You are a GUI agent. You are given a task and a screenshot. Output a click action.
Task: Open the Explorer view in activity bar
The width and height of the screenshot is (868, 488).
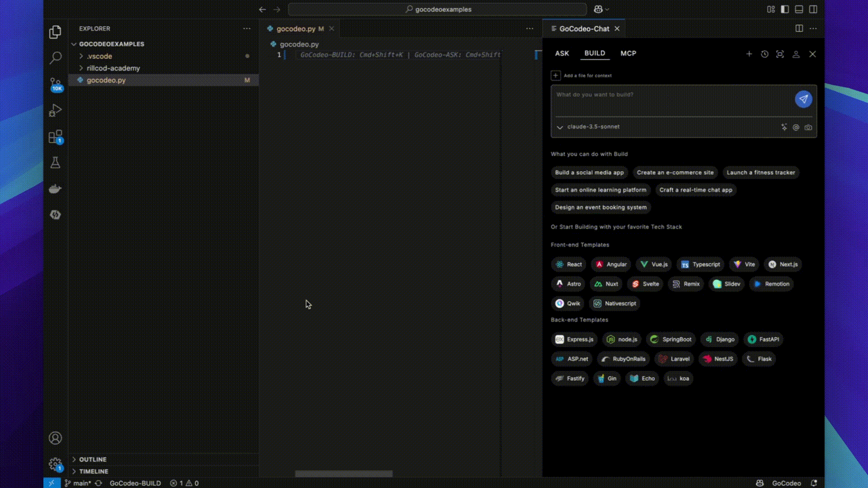55,32
